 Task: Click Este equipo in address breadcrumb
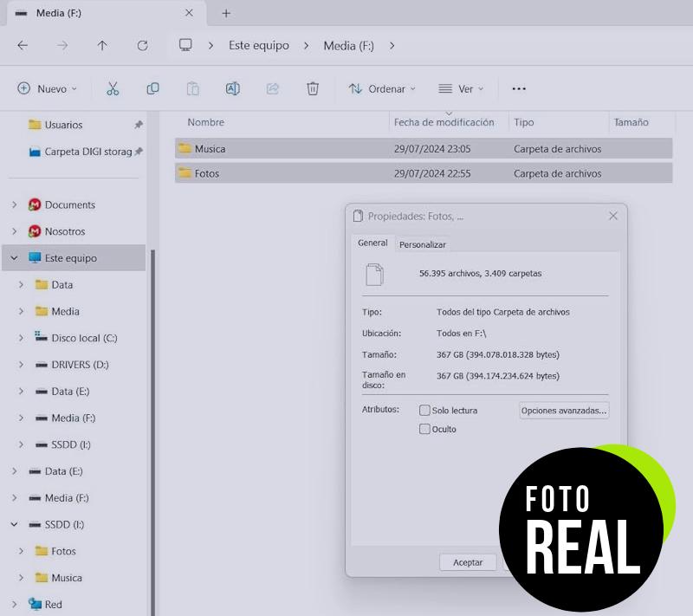pyautogui.click(x=259, y=46)
